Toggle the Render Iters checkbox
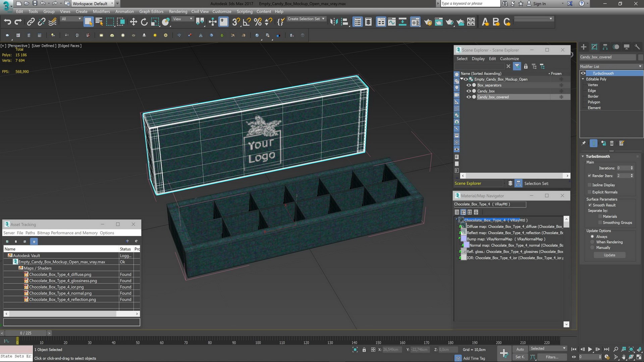The height and width of the screenshot is (362, 644). (x=589, y=176)
